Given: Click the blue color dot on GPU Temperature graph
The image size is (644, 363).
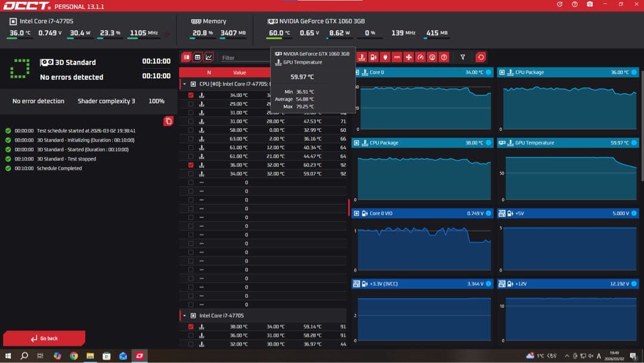Looking at the screenshot, I should tap(634, 143).
